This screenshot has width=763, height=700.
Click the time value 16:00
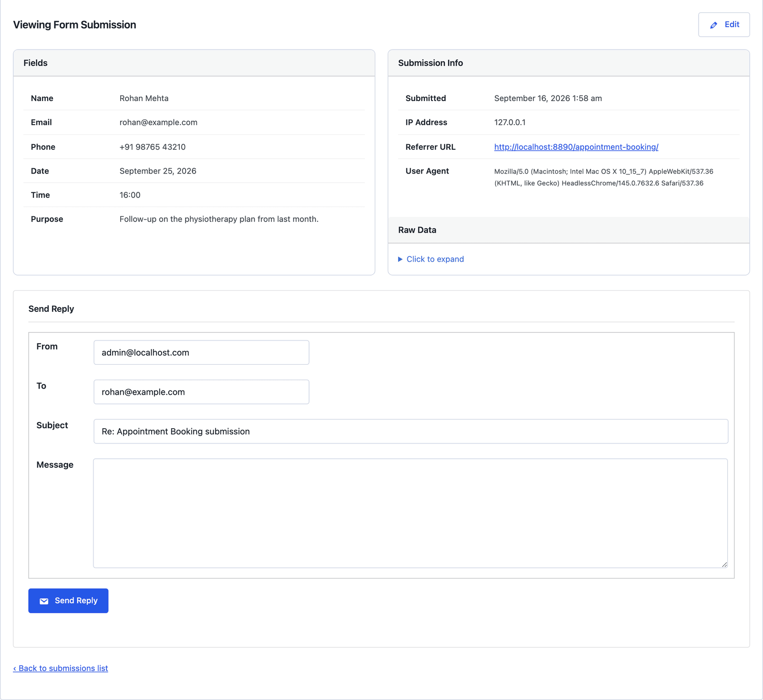tap(130, 195)
